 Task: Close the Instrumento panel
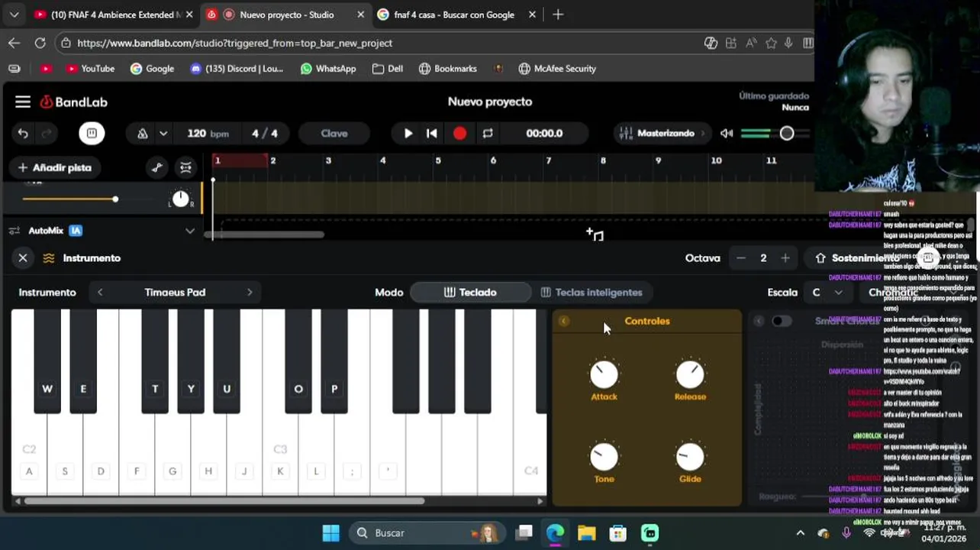pyautogui.click(x=23, y=258)
